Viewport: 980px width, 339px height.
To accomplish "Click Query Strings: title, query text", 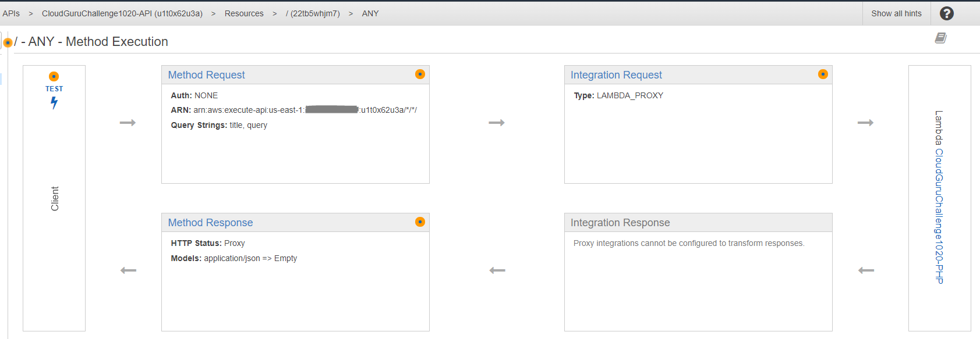I will (219, 125).
